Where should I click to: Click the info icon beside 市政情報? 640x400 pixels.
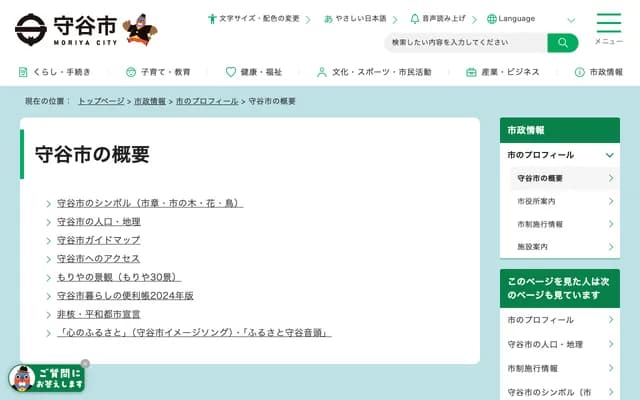[580, 72]
